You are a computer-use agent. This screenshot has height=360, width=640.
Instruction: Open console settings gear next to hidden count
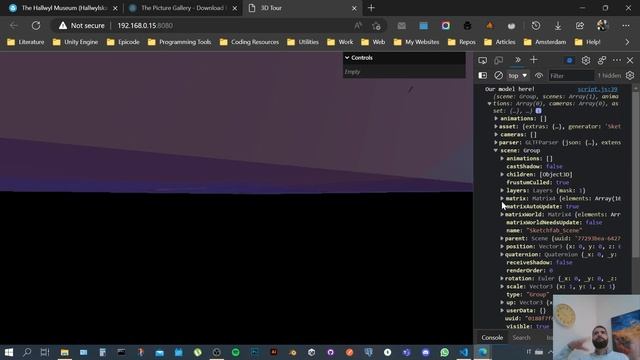(x=630, y=76)
